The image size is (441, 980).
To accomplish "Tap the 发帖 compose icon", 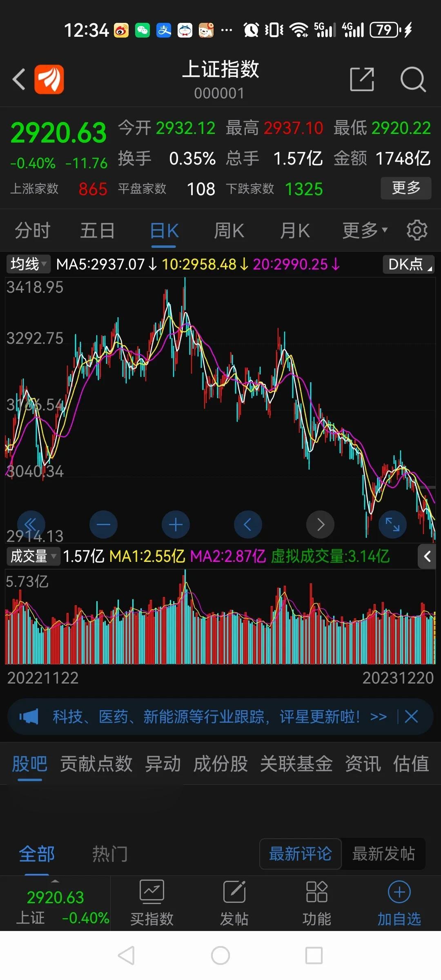I will point(234,891).
